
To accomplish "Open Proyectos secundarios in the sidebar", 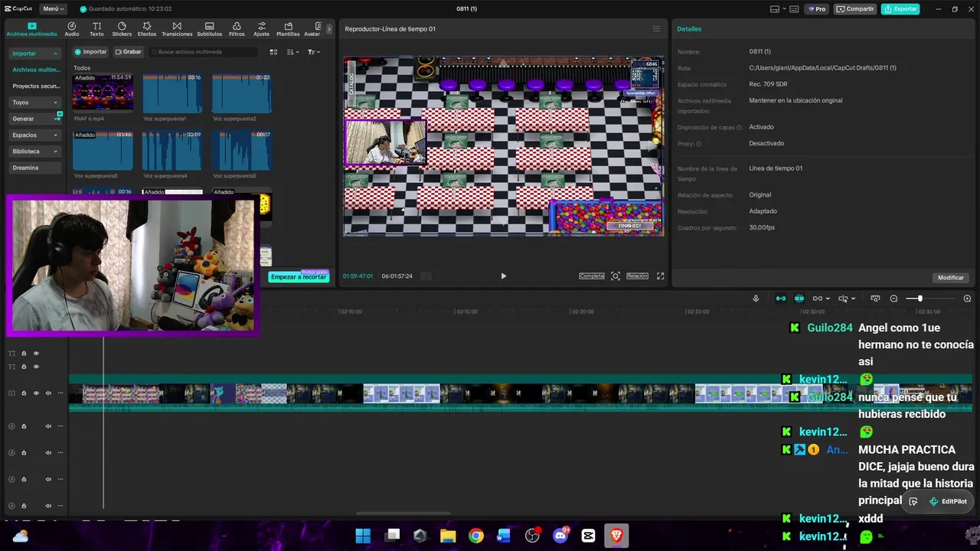I will point(36,86).
